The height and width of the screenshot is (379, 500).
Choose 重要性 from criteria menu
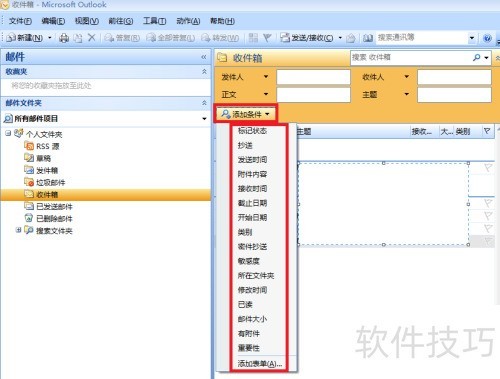249,348
